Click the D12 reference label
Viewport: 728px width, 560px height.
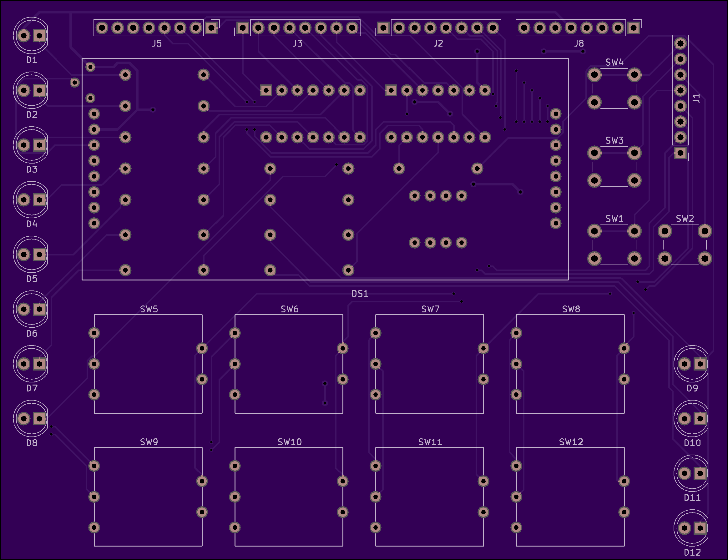(x=692, y=552)
